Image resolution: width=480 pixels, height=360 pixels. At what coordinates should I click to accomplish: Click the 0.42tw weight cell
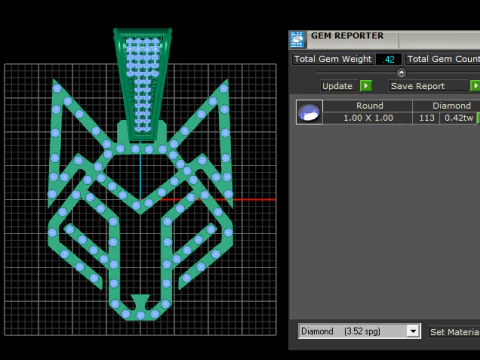pos(459,118)
